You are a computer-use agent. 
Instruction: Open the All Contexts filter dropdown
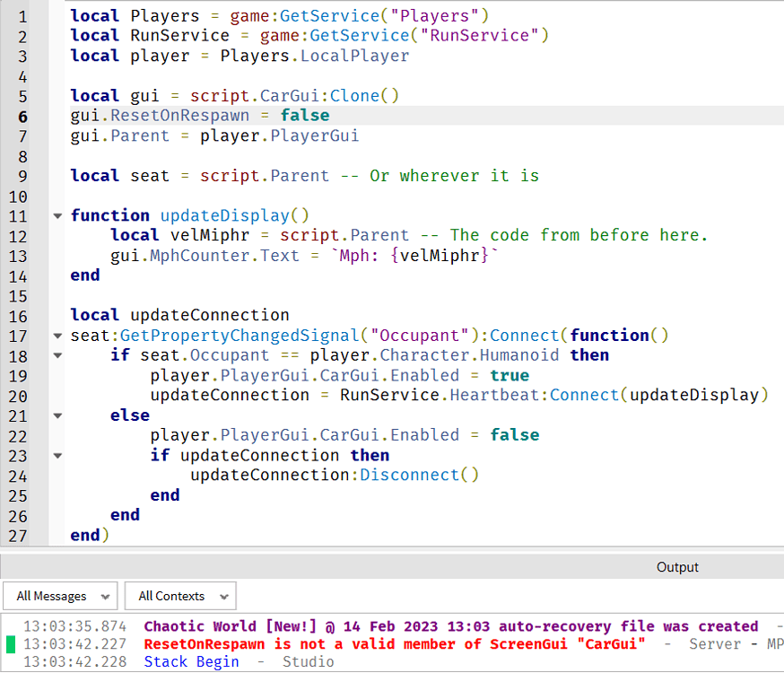(x=179, y=596)
